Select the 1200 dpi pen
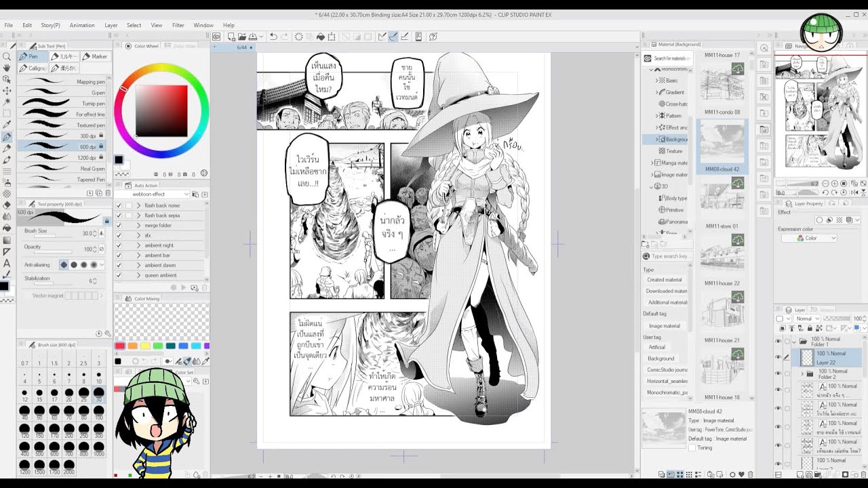The width and height of the screenshot is (868, 488). [63, 157]
